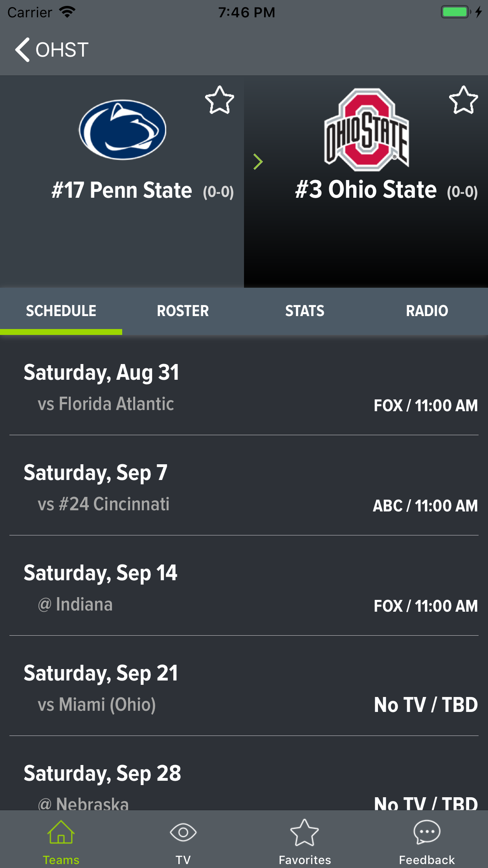Open the Stats tab

click(305, 311)
